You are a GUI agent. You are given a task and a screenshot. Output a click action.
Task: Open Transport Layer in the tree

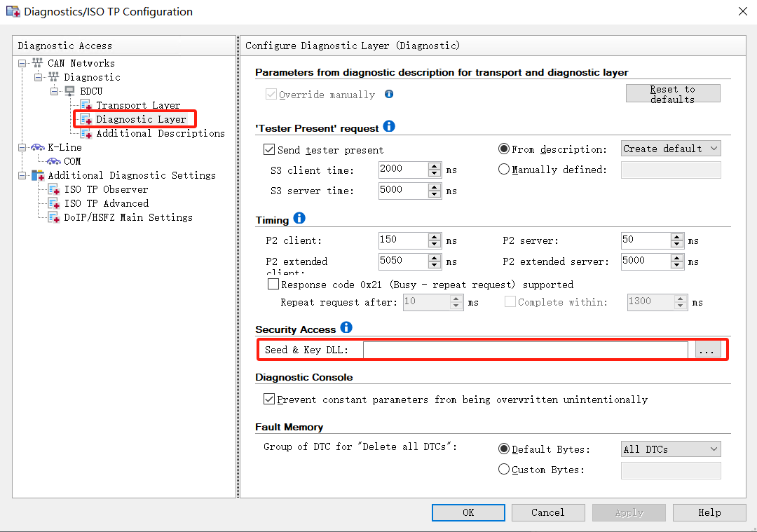click(x=137, y=105)
